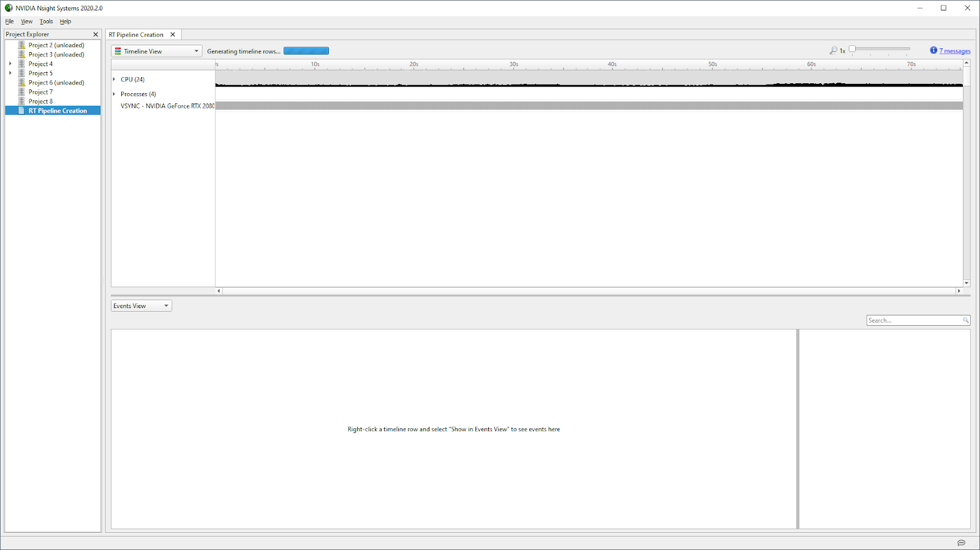Close the RT Pipeline Creation tab
Viewport: 980px width, 550px height.
pyautogui.click(x=173, y=34)
